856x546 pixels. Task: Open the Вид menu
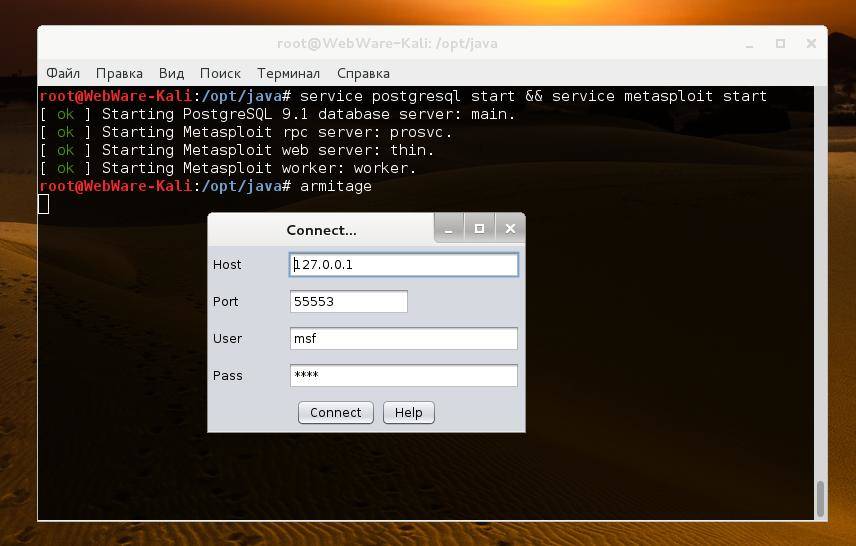click(171, 73)
